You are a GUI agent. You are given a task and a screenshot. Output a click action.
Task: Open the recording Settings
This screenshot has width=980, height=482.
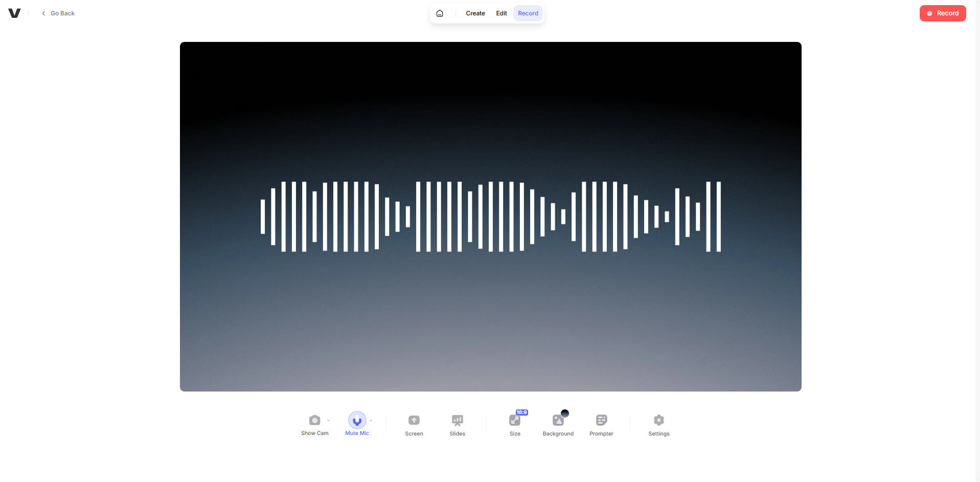tap(658, 424)
